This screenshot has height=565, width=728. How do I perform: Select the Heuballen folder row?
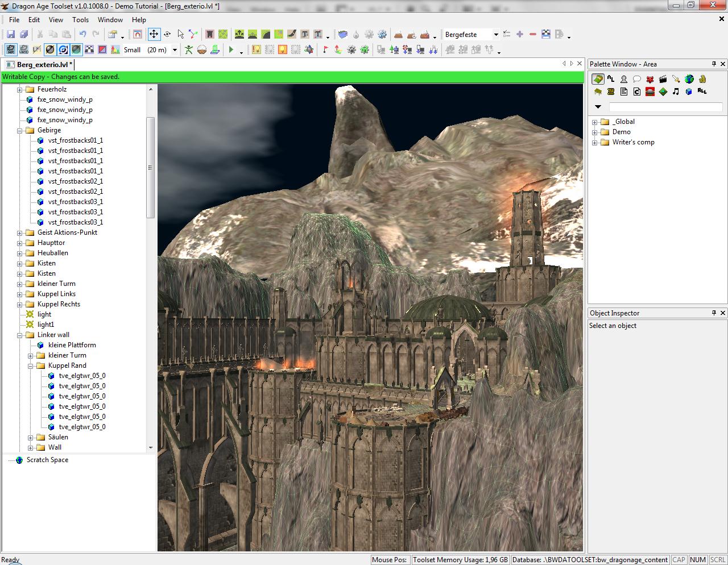click(52, 253)
